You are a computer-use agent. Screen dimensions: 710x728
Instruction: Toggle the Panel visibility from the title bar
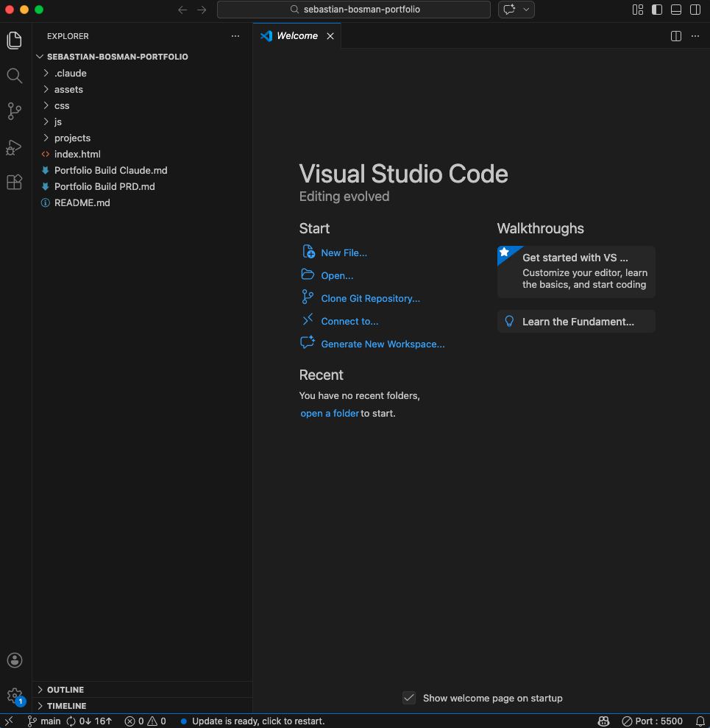tap(675, 10)
